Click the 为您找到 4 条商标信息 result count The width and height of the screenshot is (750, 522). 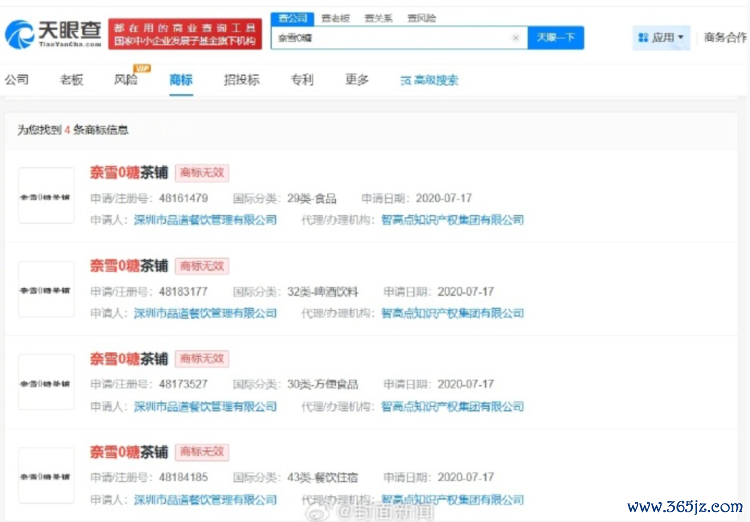pyautogui.click(x=73, y=130)
